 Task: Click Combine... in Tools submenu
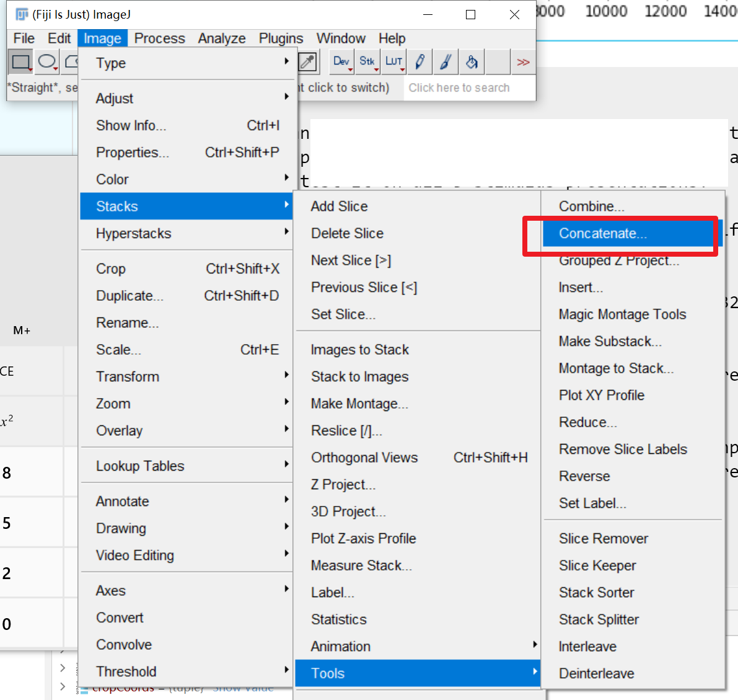pyautogui.click(x=633, y=206)
